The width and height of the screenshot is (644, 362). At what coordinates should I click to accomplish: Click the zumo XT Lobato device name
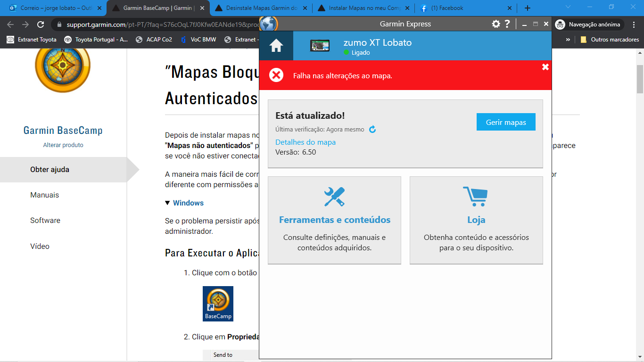378,42
